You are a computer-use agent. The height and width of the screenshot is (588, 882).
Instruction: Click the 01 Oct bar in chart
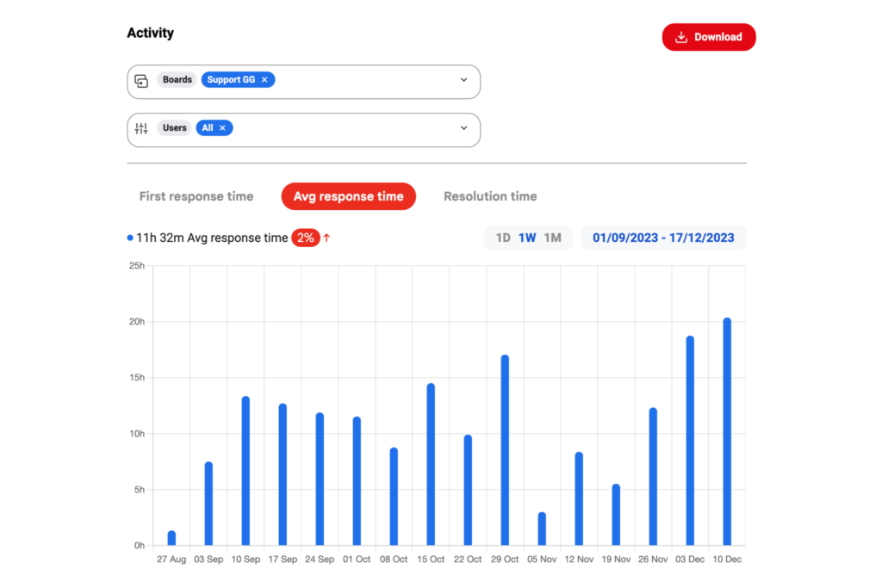pos(357,481)
